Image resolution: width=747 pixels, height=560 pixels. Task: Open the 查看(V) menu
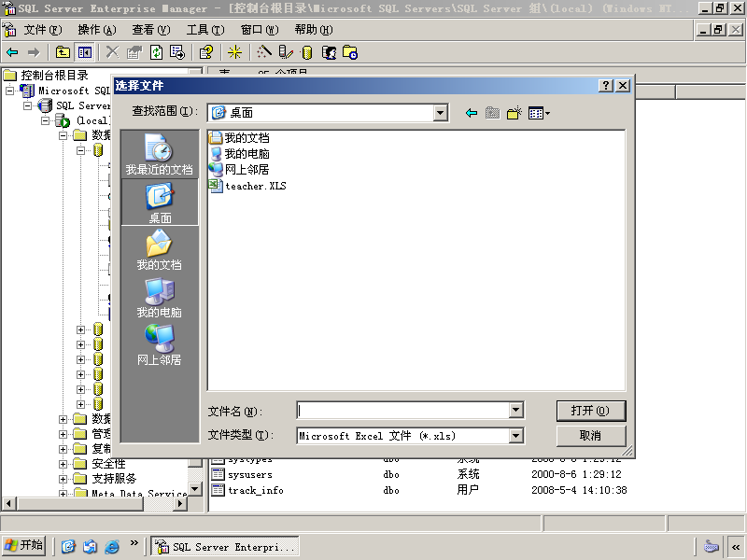(x=151, y=30)
